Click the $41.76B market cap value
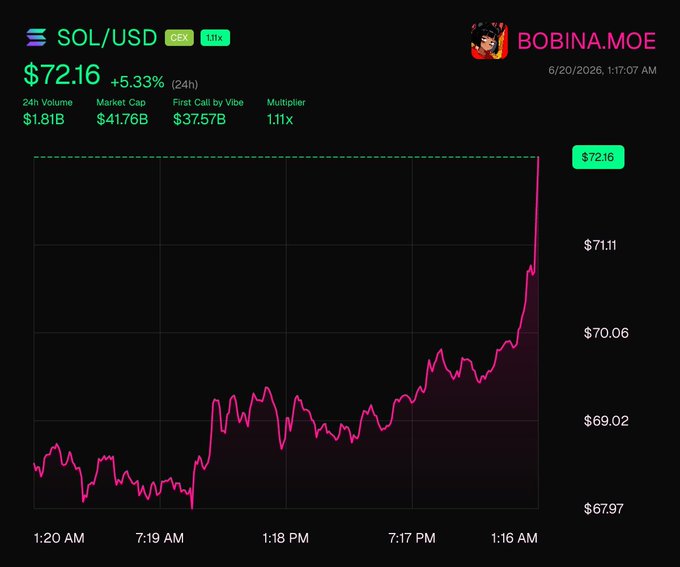 (122, 119)
